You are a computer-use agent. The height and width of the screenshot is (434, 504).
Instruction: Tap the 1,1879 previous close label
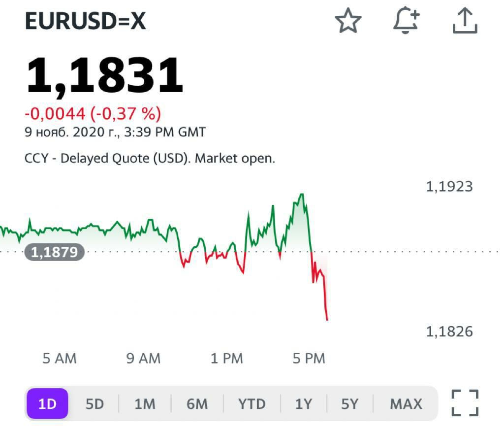(x=54, y=252)
